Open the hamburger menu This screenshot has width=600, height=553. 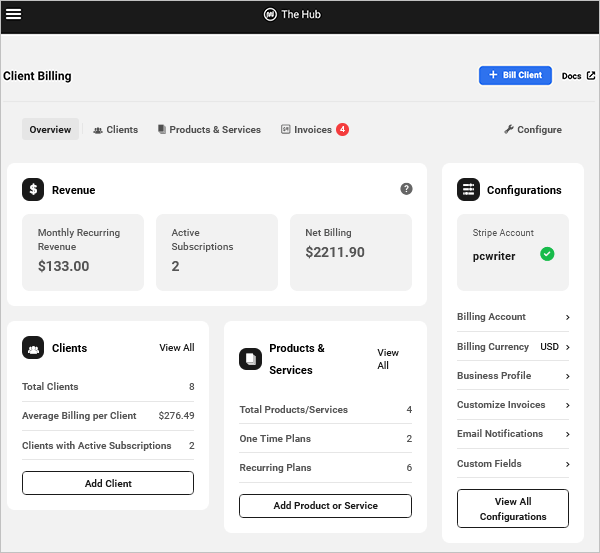point(13,14)
